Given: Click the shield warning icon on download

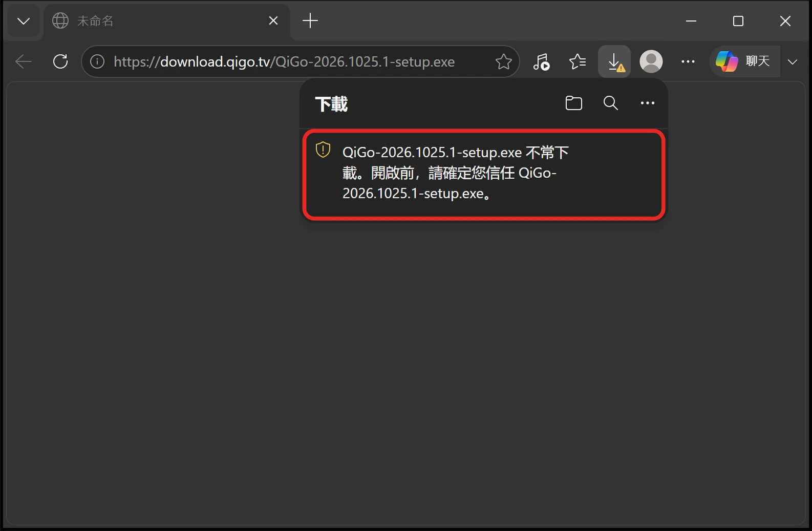Looking at the screenshot, I should (323, 150).
